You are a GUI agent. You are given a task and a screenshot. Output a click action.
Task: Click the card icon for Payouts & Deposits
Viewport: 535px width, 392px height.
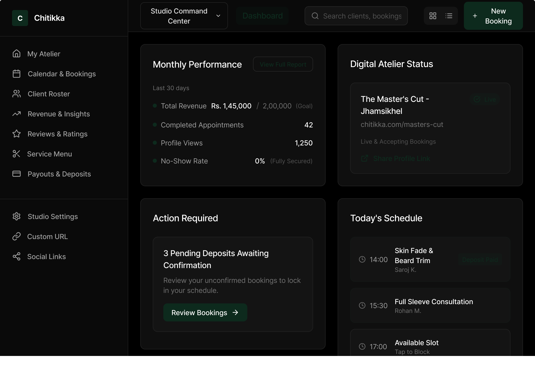tap(17, 174)
